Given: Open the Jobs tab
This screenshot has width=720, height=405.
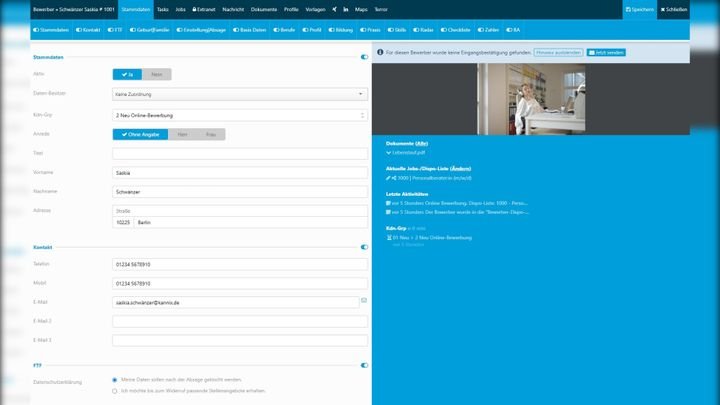Looking at the screenshot, I should pos(180,9).
